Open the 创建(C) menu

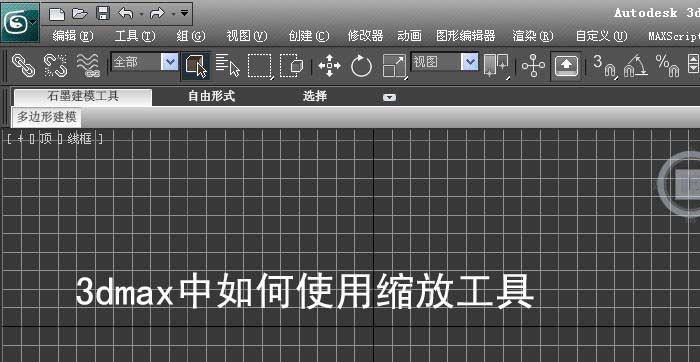pos(308,36)
